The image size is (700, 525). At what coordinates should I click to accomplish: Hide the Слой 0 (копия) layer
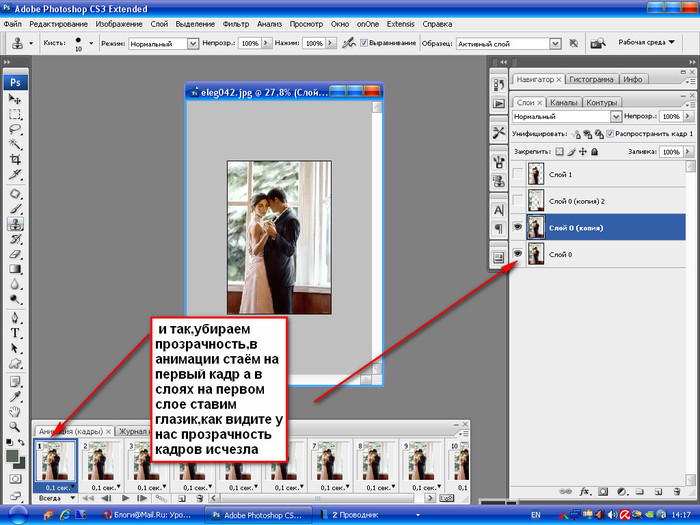tap(517, 227)
